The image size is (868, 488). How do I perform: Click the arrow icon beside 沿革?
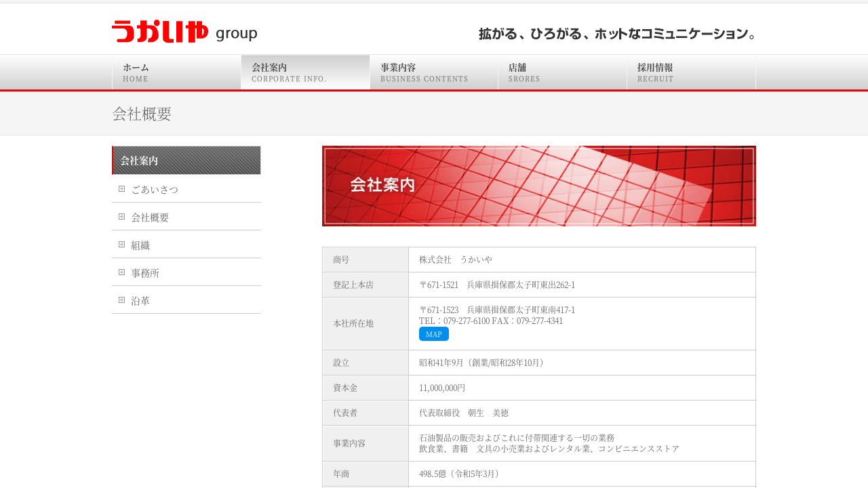tap(122, 300)
